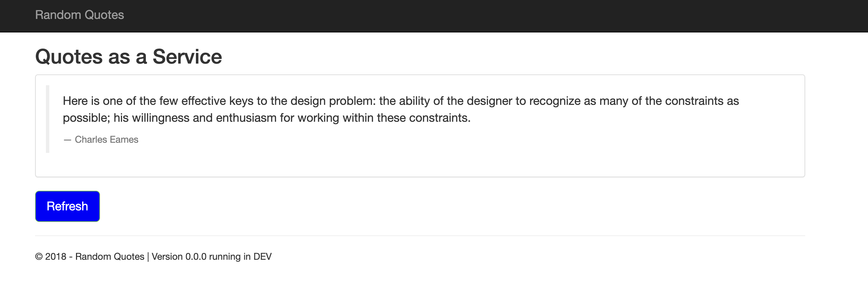Click the word "Service" in the page heading
The image size is (868, 299).
[187, 56]
